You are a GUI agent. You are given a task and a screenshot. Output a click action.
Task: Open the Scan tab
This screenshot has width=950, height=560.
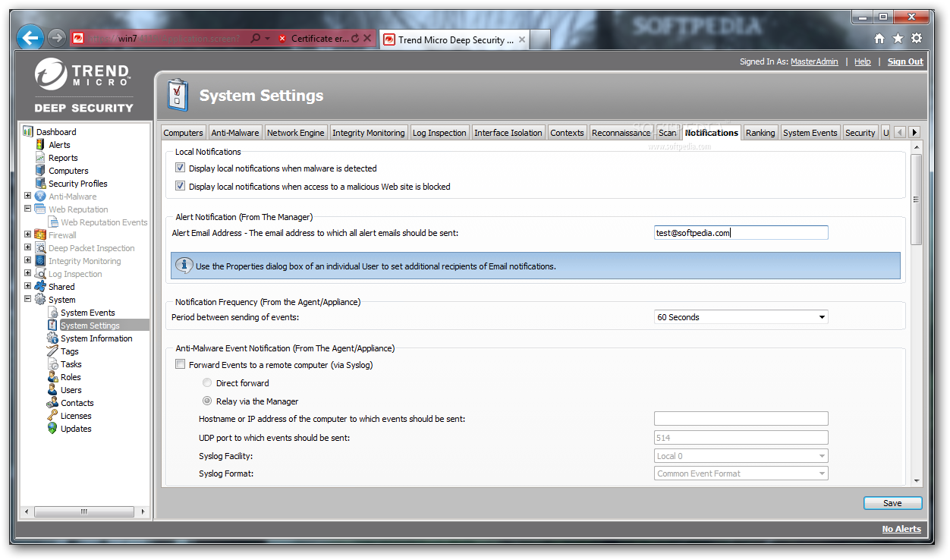point(668,133)
